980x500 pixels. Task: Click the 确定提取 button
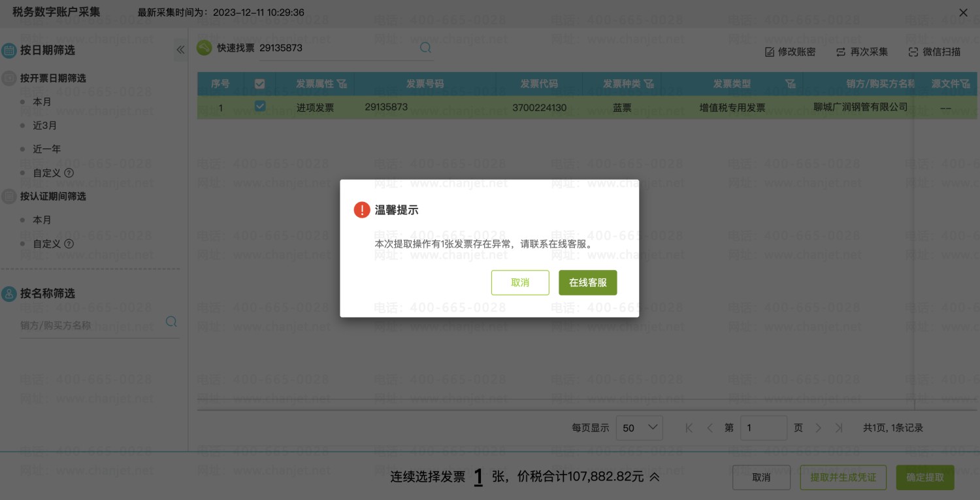(x=925, y=477)
